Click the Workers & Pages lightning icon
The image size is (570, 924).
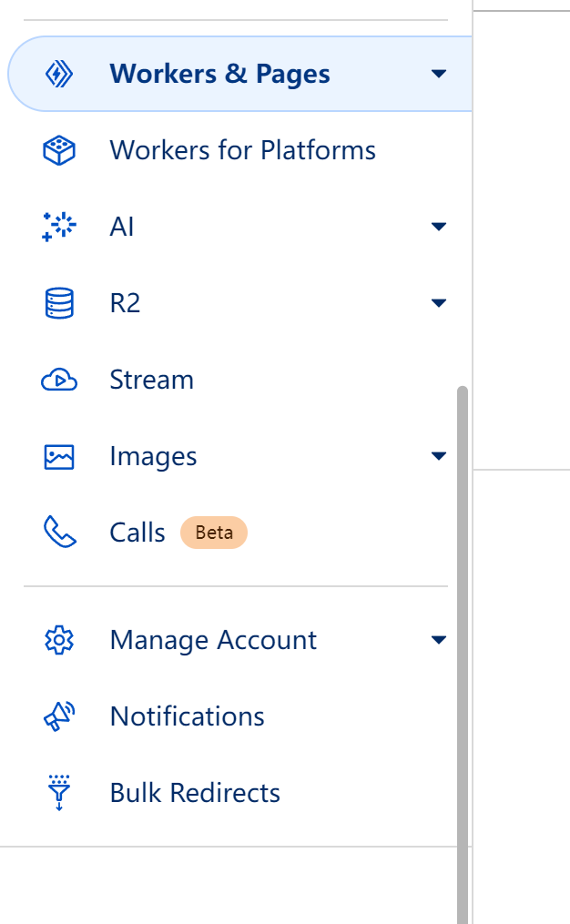tap(59, 75)
